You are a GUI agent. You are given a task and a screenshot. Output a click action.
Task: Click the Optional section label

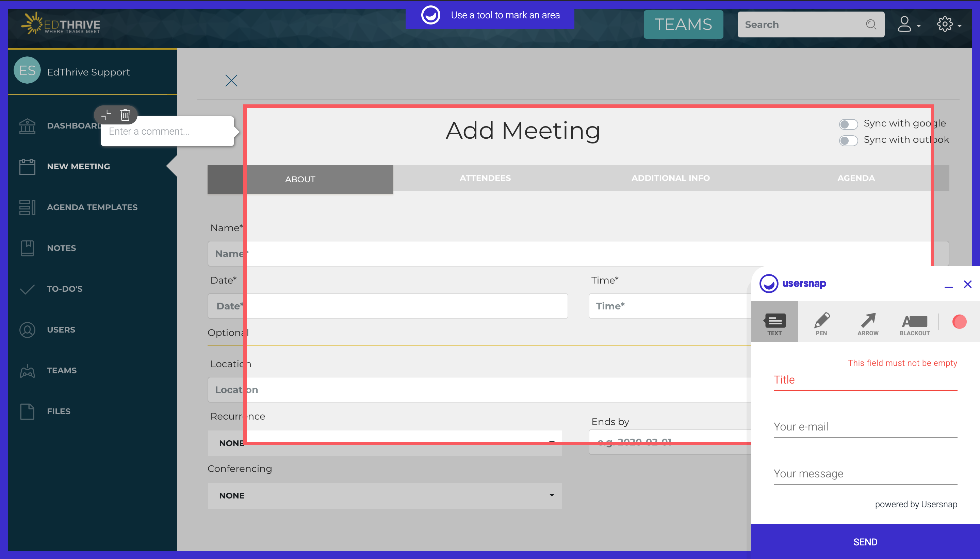[x=228, y=333]
